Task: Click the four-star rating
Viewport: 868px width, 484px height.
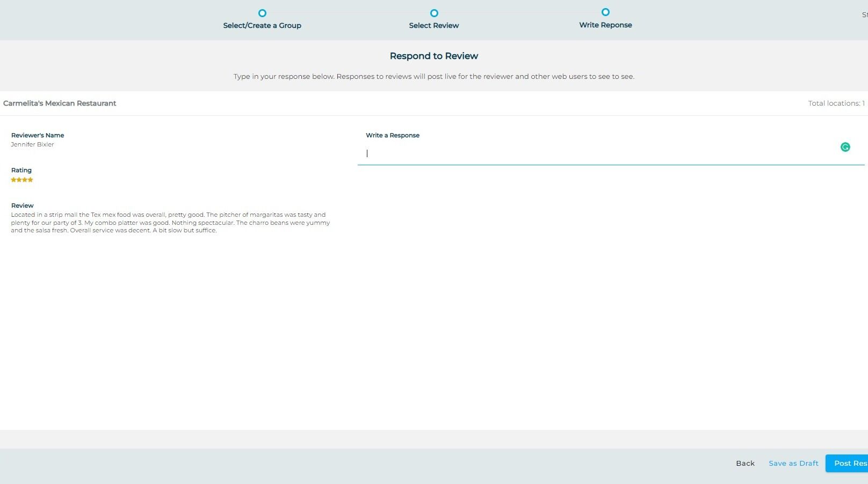Action: 22,180
